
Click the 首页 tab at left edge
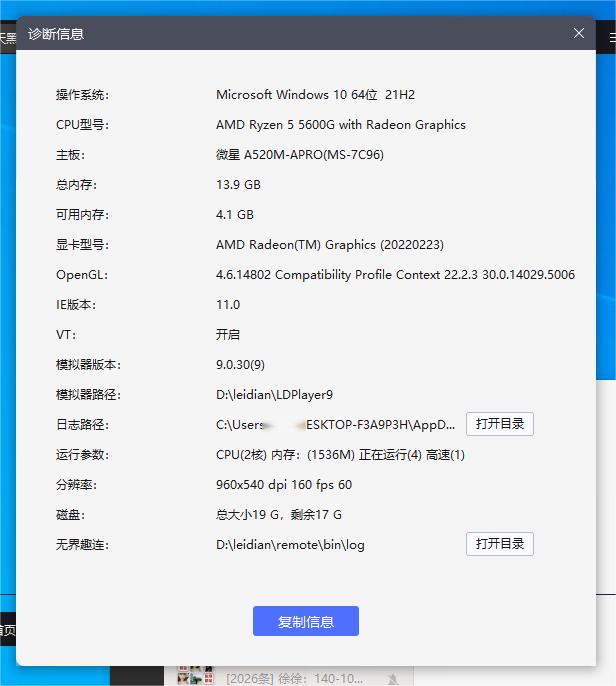pyautogui.click(x=7, y=630)
